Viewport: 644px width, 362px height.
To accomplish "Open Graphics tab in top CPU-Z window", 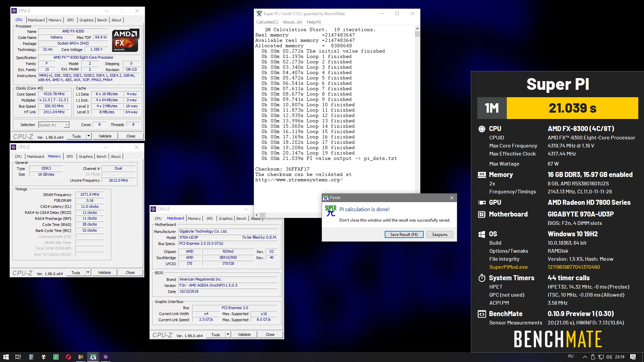I will 87,20.
